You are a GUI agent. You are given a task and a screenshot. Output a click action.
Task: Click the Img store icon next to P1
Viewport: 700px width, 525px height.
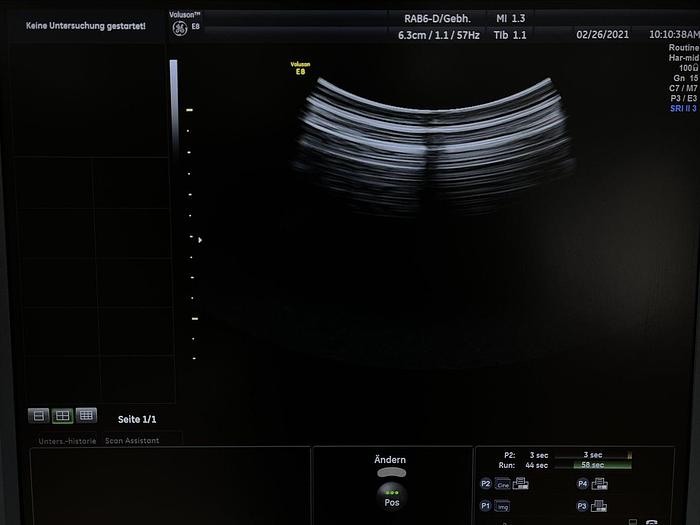coord(502,506)
